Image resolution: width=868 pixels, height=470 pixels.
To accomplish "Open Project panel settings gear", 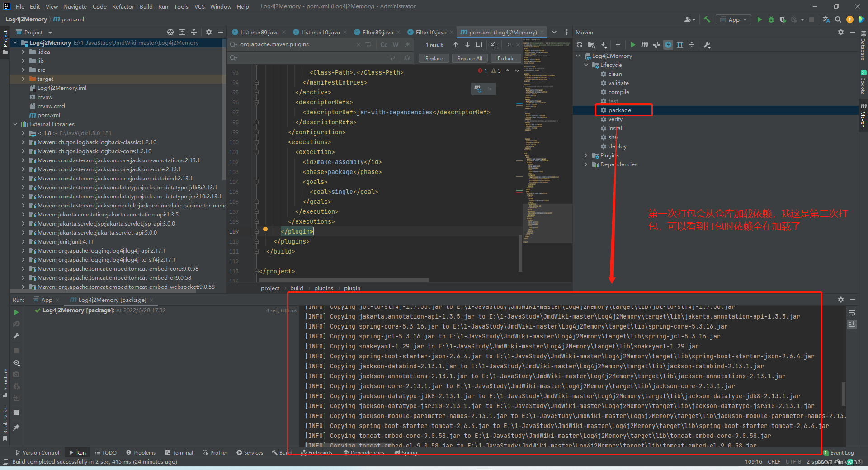I will tap(209, 32).
